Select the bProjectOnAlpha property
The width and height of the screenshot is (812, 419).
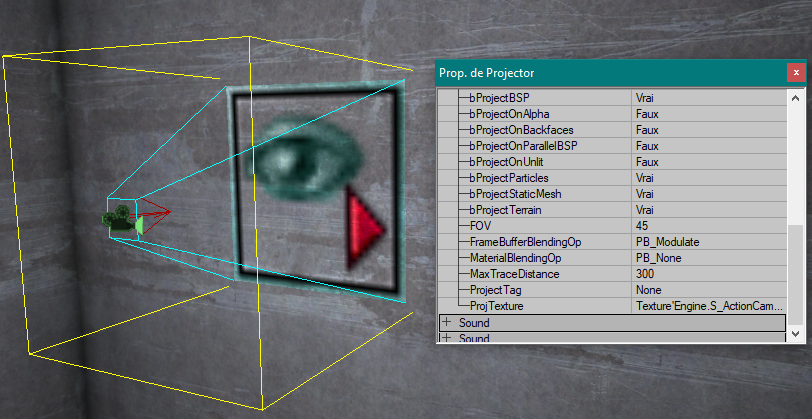tap(509, 113)
